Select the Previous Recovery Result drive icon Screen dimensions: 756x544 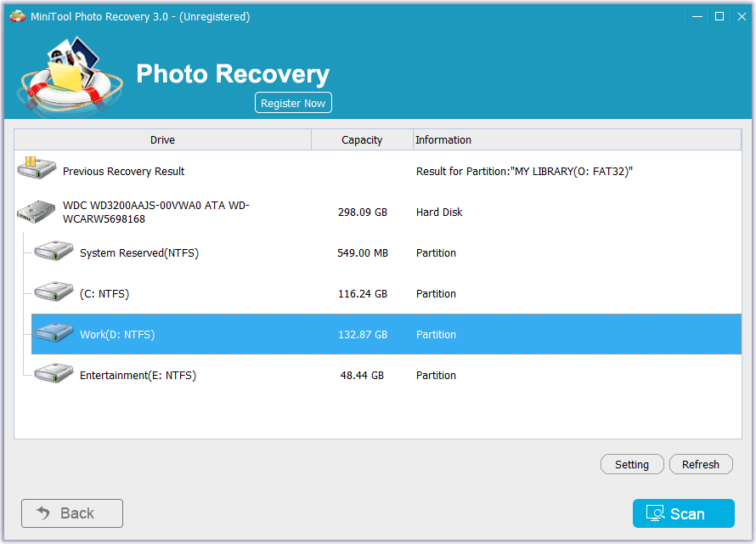(37, 167)
